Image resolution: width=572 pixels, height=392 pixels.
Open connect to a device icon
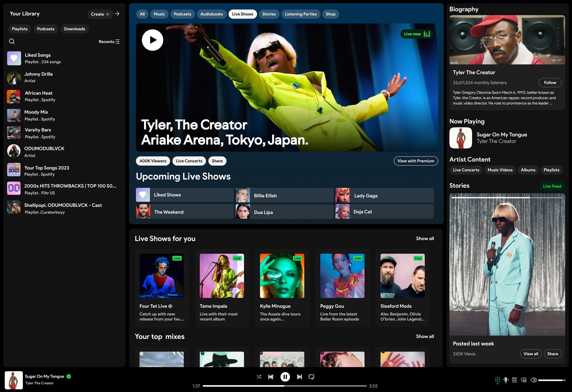pyautogui.click(x=524, y=380)
